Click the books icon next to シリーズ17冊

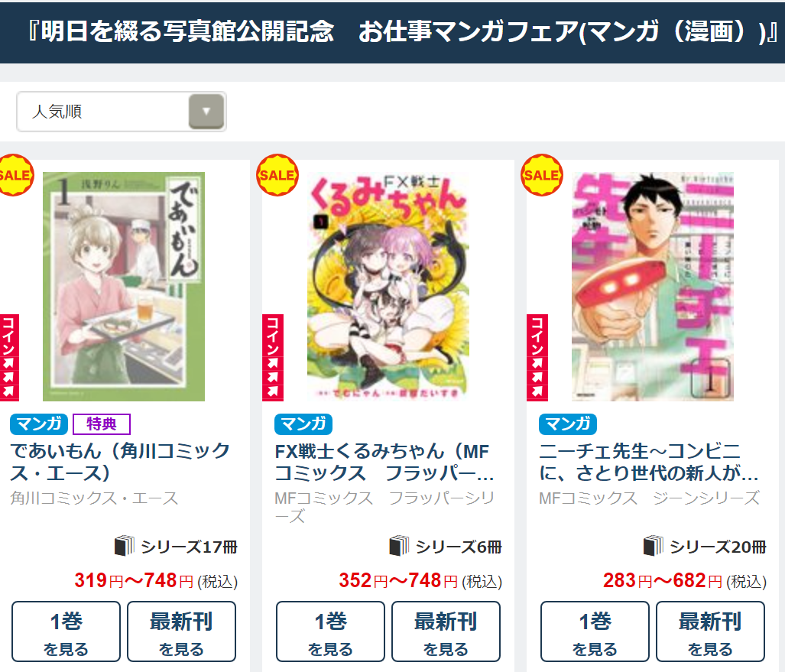coord(124,546)
